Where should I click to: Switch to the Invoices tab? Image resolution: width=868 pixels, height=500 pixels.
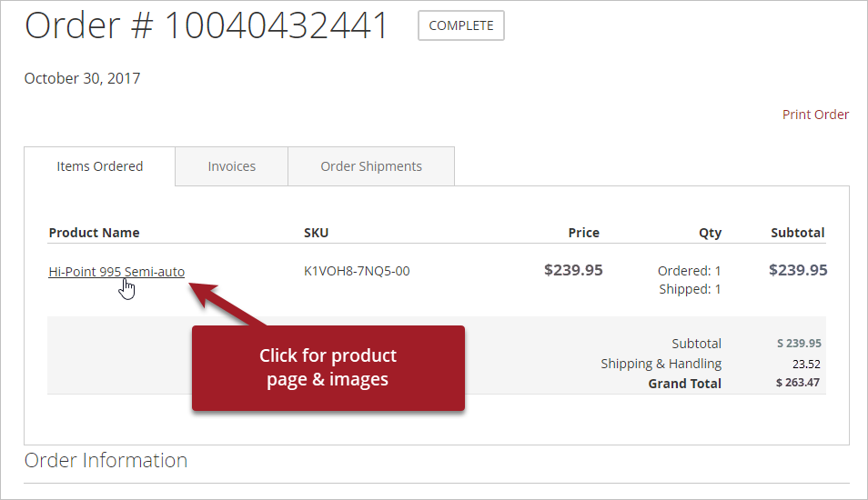(x=231, y=166)
